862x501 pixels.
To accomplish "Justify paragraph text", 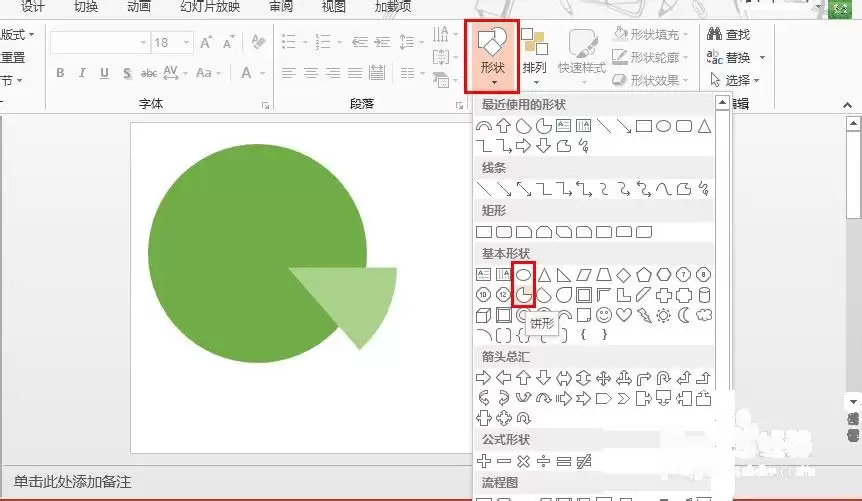I will 355,73.
